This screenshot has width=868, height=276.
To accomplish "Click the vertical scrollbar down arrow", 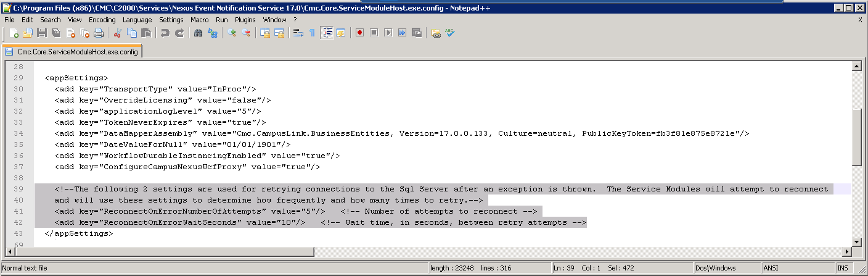I will tap(857, 241).
